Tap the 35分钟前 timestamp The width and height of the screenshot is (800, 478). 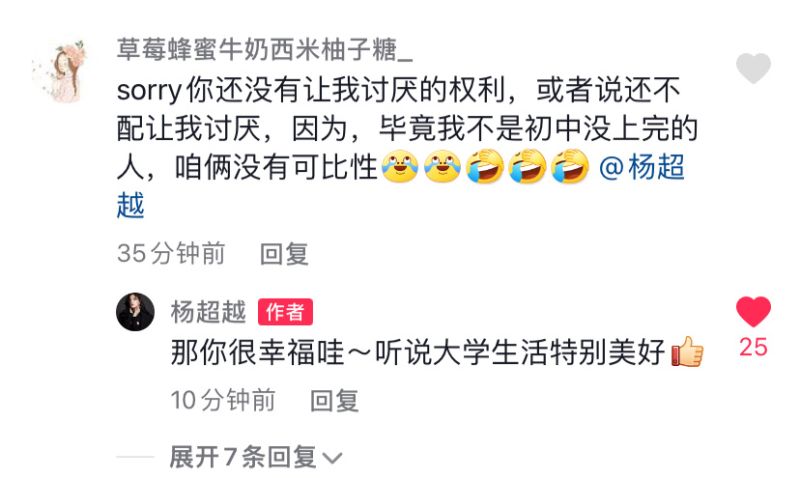pos(171,254)
